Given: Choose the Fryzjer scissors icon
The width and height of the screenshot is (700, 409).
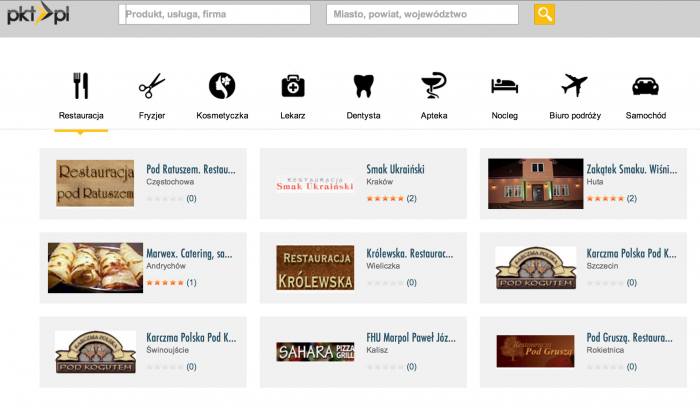Looking at the screenshot, I should tap(152, 85).
